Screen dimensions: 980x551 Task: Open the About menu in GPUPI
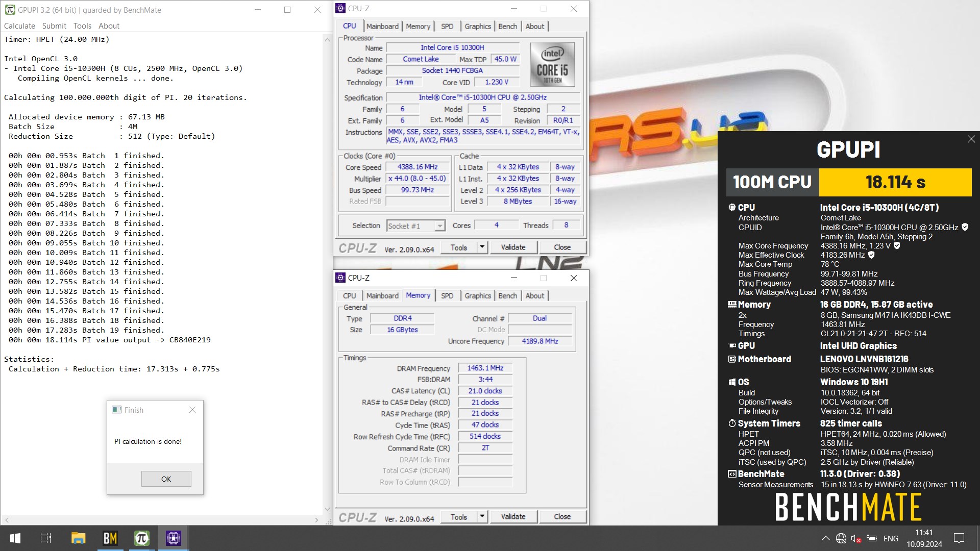coord(109,26)
